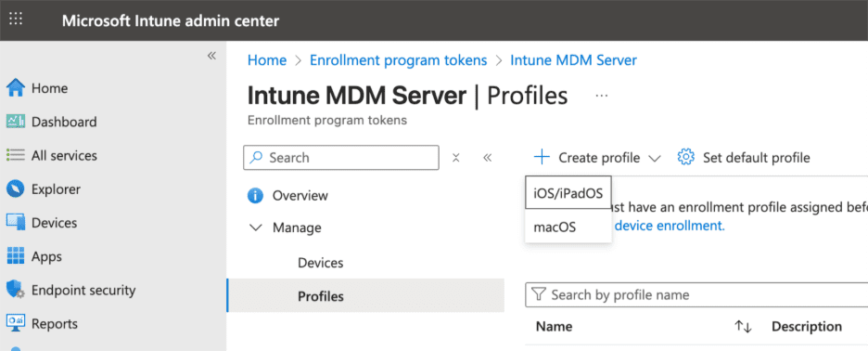Click the Home house icon in sidebar
Screen dimensions: 868x351
[16, 88]
